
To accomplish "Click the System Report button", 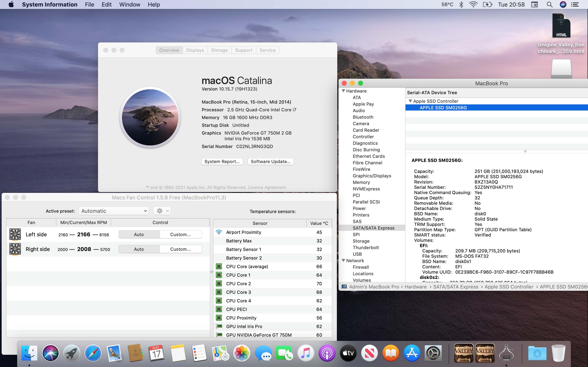I will (x=222, y=162).
